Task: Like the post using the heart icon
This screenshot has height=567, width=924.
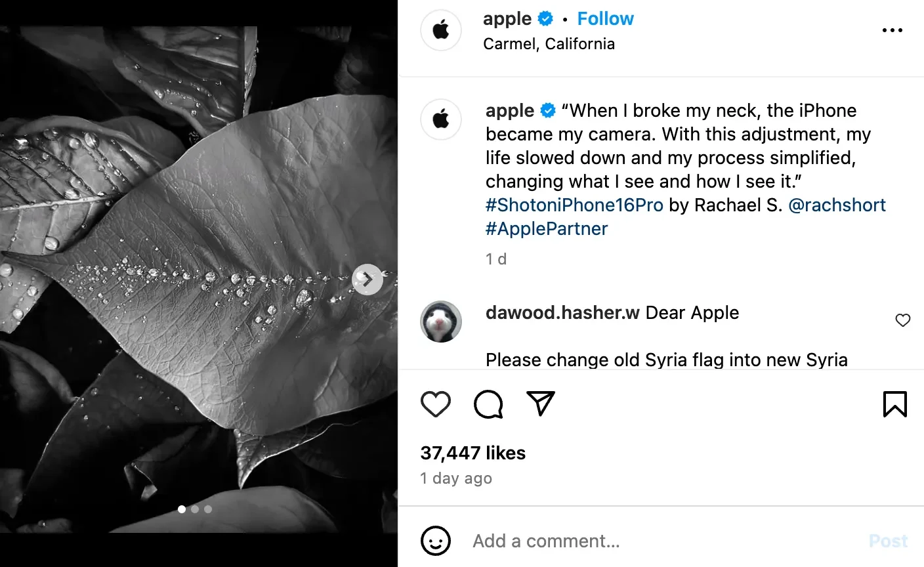Action: tap(435, 404)
